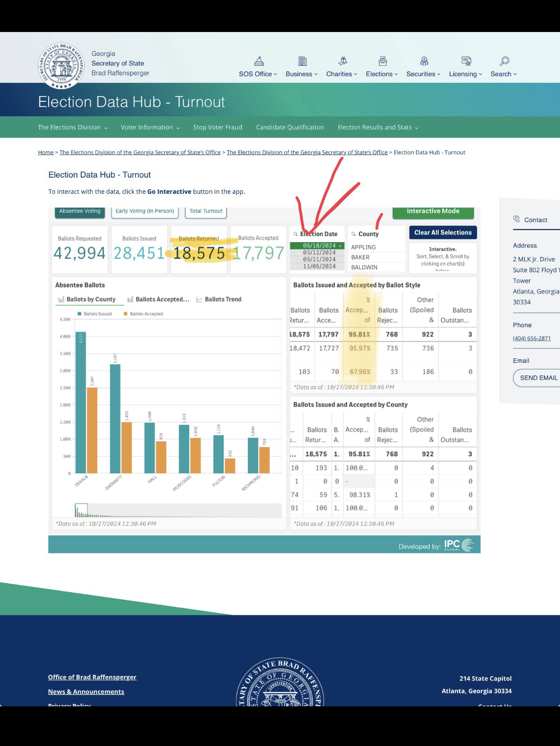560x746 pixels.
Task: Expand the Licensing menu
Action: [465, 74]
